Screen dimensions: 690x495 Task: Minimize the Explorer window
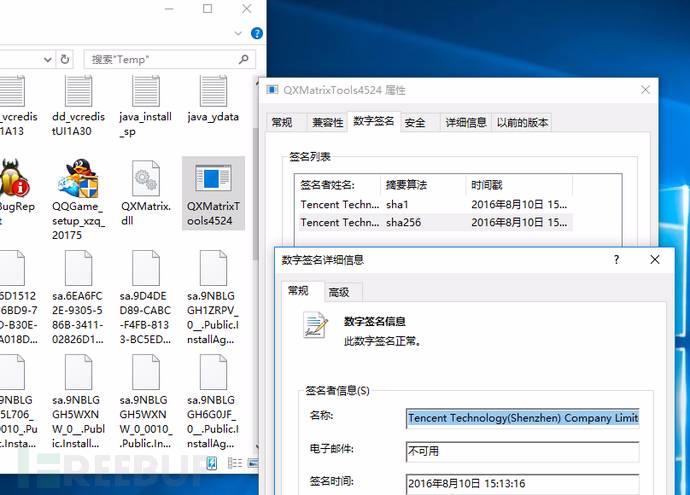[169, 8]
